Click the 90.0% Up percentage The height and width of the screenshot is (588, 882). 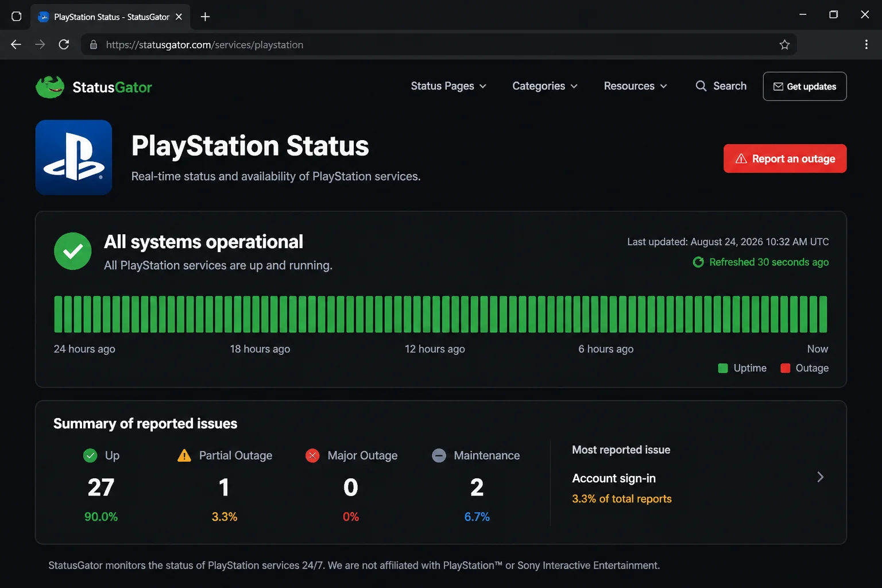tap(101, 517)
